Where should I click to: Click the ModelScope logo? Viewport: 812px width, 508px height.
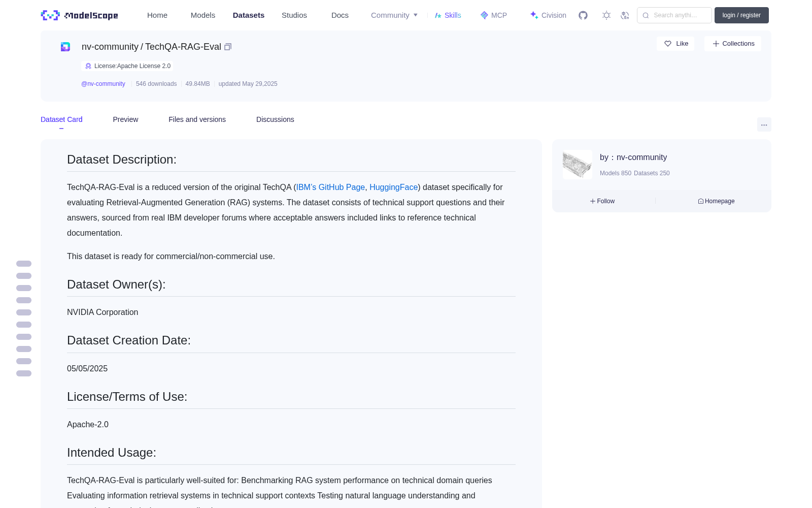[80, 15]
